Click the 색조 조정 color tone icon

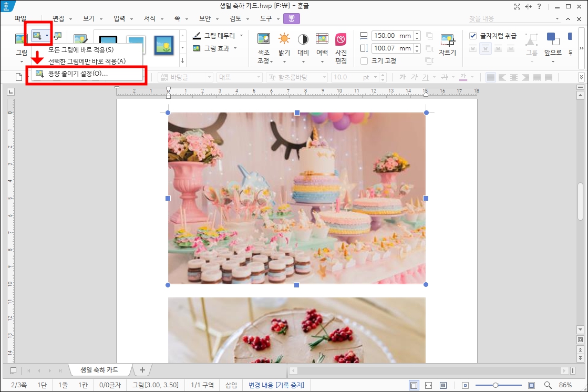click(x=264, y=39)
